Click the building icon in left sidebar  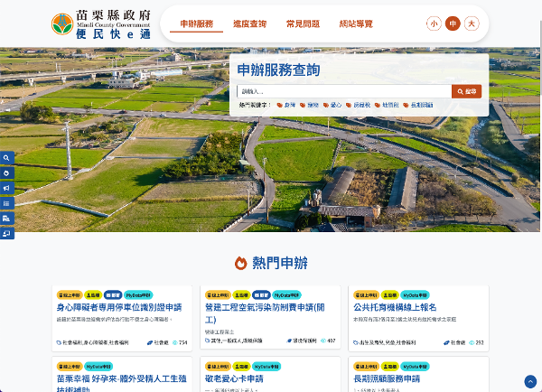[6, 219]
